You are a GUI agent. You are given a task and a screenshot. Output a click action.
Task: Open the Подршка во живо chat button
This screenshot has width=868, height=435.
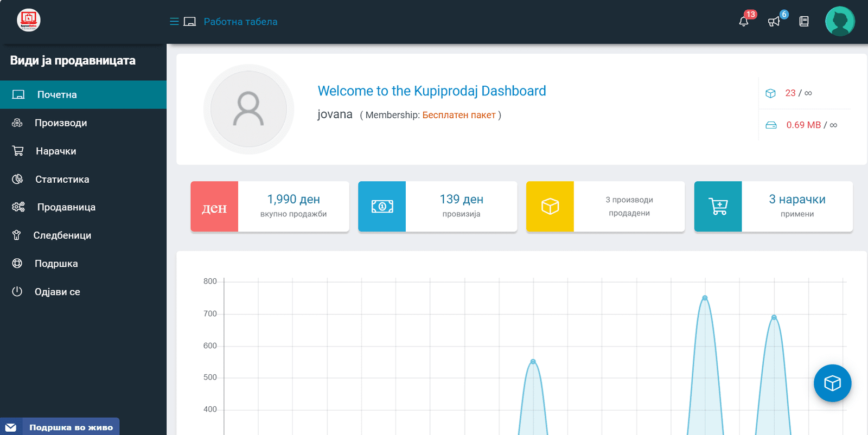(x=60, y=427)
